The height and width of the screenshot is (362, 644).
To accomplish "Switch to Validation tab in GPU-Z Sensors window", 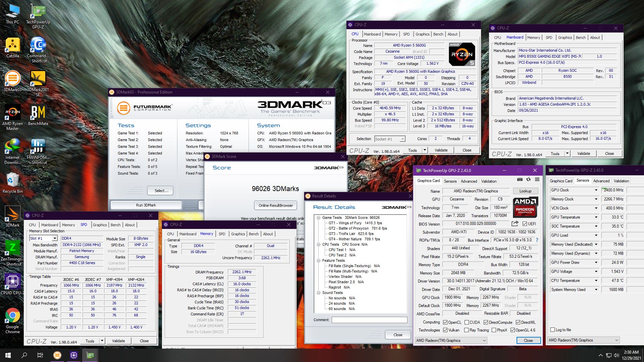I will (621, 181).
